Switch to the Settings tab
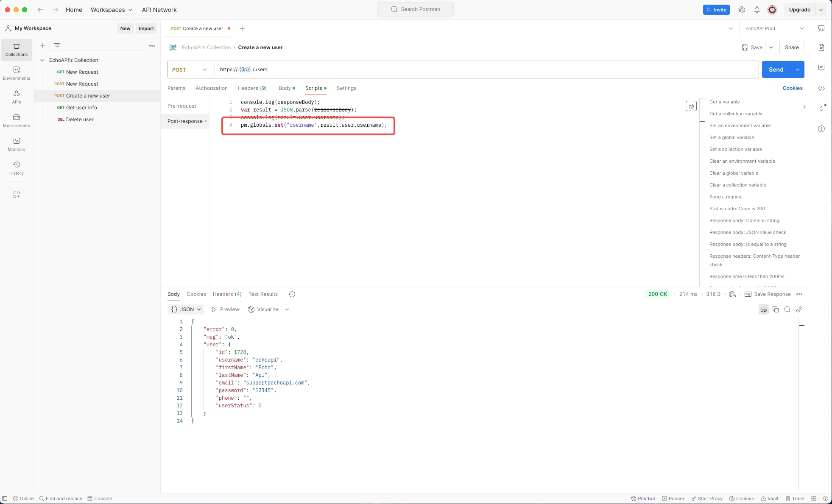Screen dimensions: 832x504 point(346,88)
